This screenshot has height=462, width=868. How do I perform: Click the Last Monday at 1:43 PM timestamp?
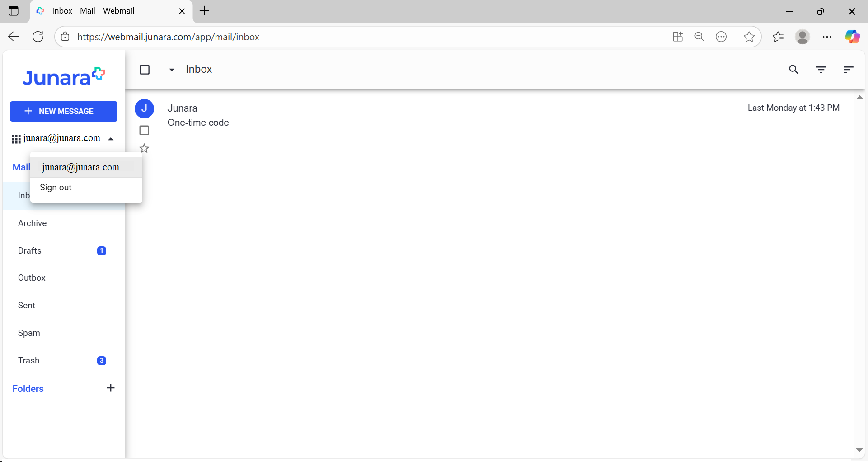click(793, 108)
